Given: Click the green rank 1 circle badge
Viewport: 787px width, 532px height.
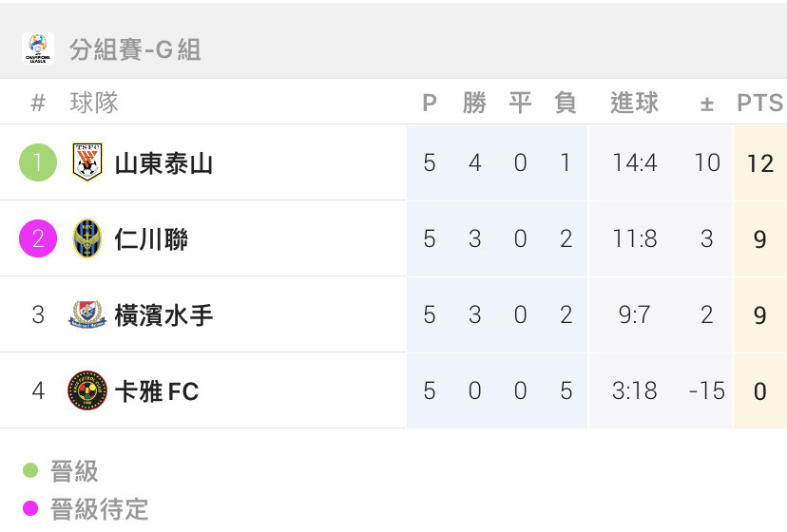Looking at the screenshot, I should (38, 162).
